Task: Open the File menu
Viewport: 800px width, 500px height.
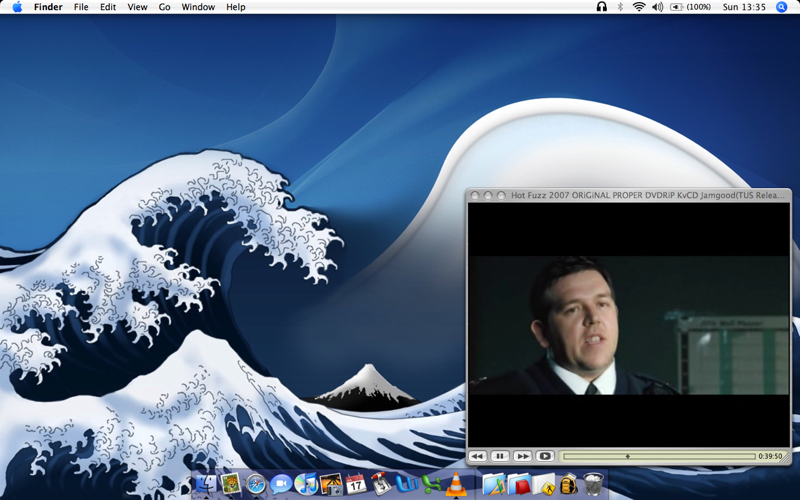Action: pos(81,7)
